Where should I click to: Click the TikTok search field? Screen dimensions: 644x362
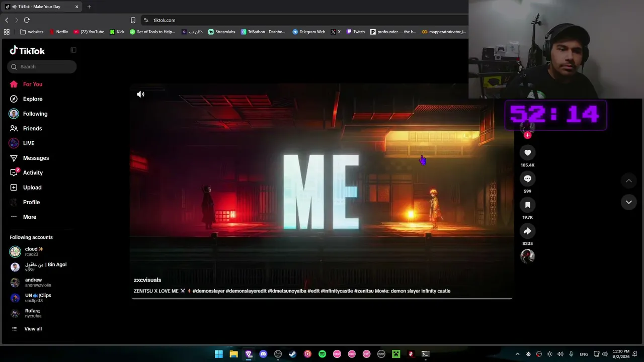click(x=42, y=67)
